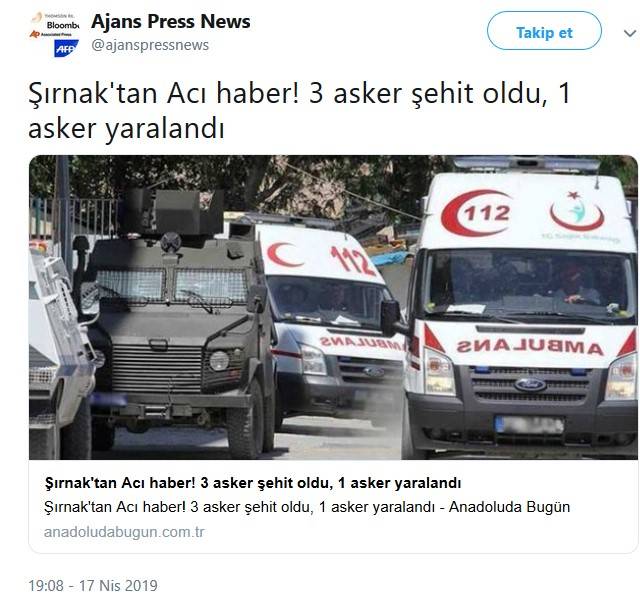Open the Ajans Press News display name
This screenshot has width=640, height=599.
[x=171, y=22]
